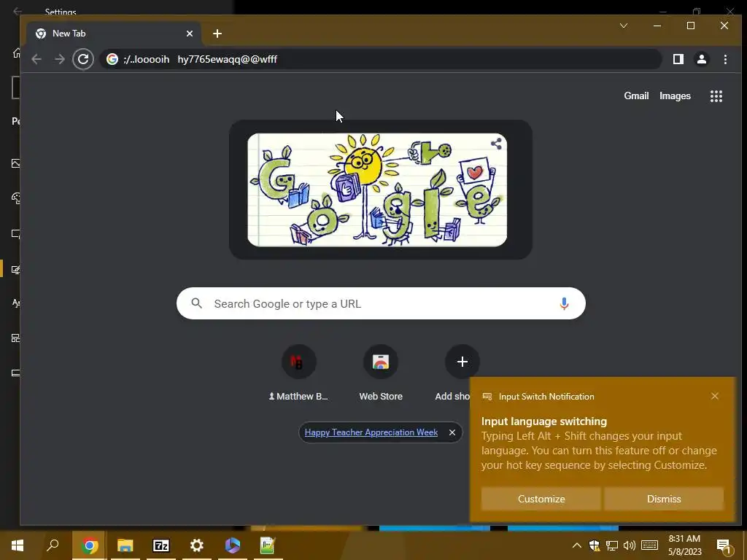Open the network tray icon

coord(612,545)
